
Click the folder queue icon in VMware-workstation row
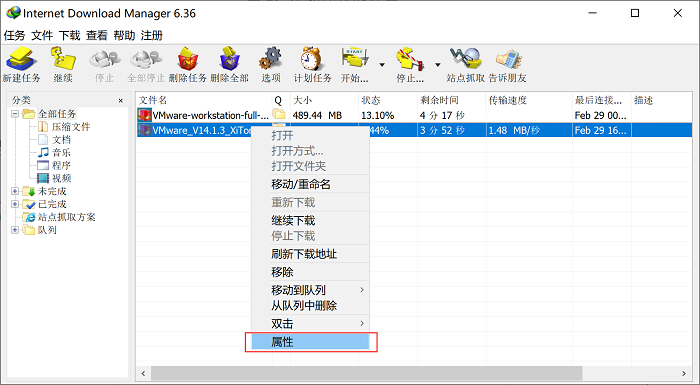click(x=279, y=115)
